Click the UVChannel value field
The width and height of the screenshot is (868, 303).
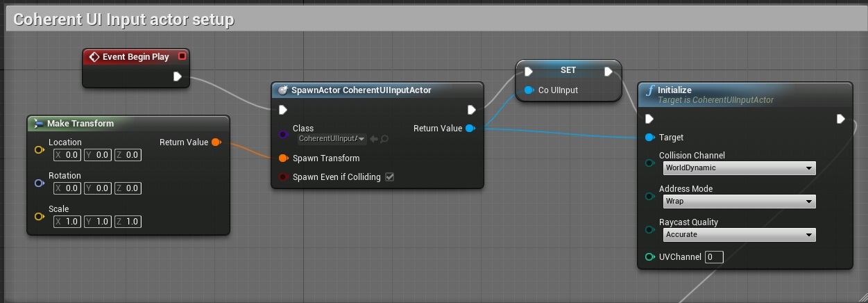[x=714, y=257]
